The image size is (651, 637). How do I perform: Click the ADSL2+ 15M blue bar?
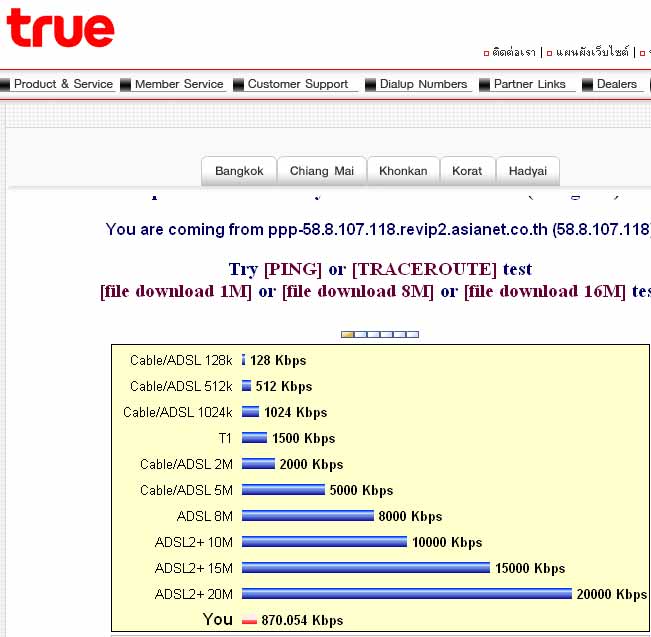[x=366, y=568]
